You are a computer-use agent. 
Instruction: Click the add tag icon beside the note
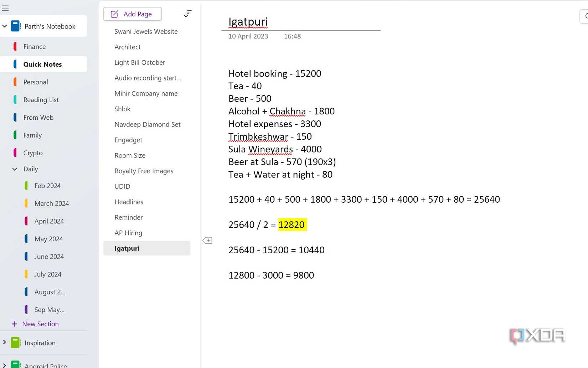(x=207, y=240)
